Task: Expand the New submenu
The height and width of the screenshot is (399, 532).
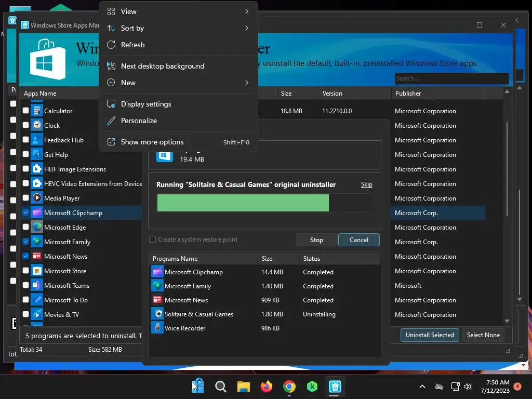Action: pyautogui.click(x=179, y=83)
